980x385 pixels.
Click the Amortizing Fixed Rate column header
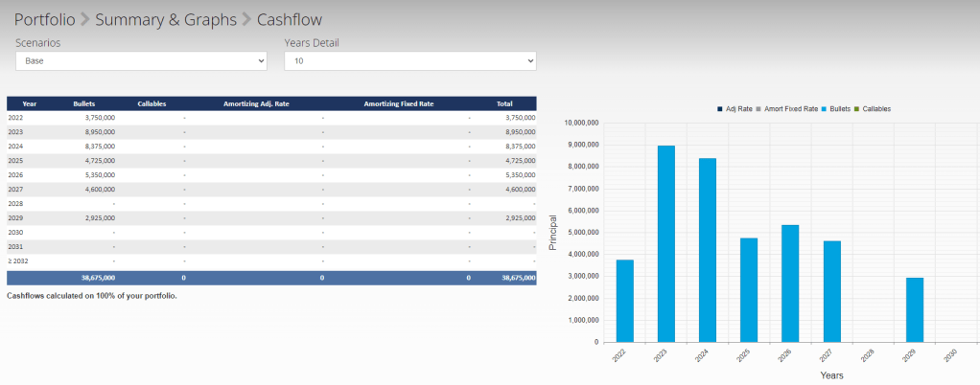click(400, 103)
